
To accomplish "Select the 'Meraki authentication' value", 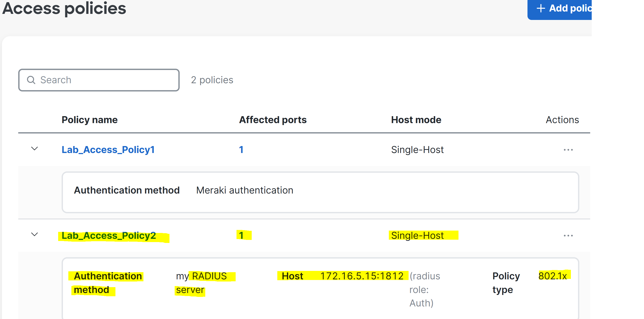I will tap(245, 190).
